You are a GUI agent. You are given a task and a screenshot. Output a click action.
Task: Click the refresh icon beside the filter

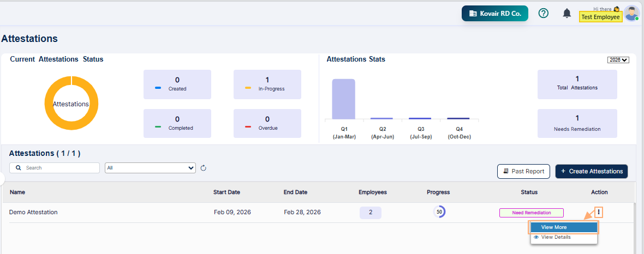coord(204,168)
